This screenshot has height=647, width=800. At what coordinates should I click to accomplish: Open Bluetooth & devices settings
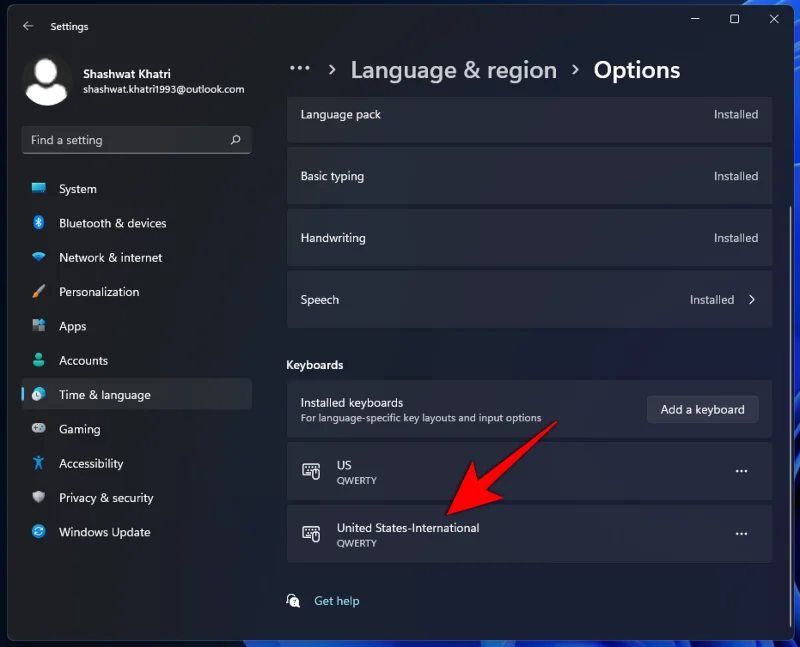[40, 223]
